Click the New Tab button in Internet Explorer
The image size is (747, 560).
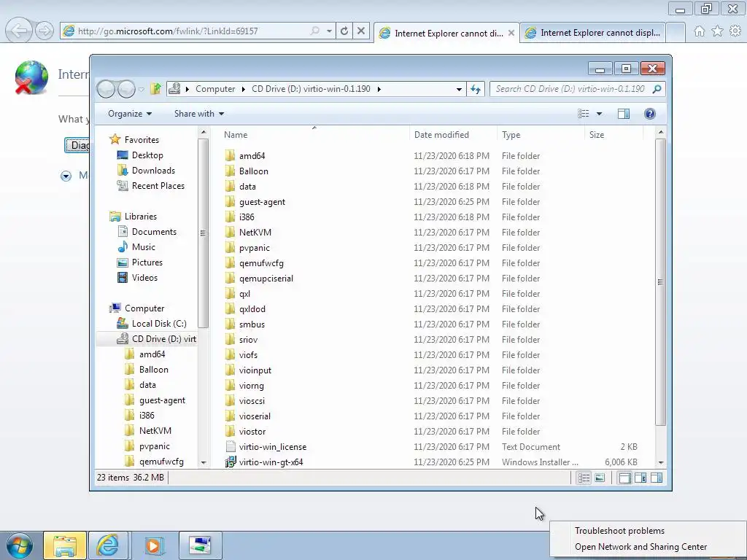[x=676, y=32]
